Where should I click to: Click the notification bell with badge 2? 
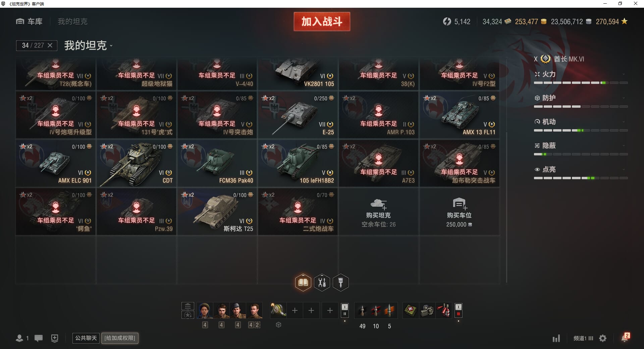point(625,337)
